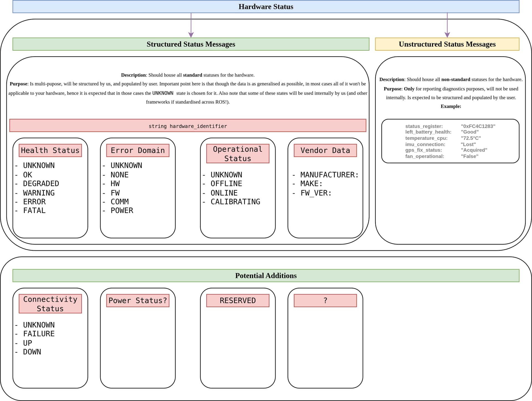Screen dimensions: 532x401
Task: Click the fan_operational: example key
Action: 425,156
